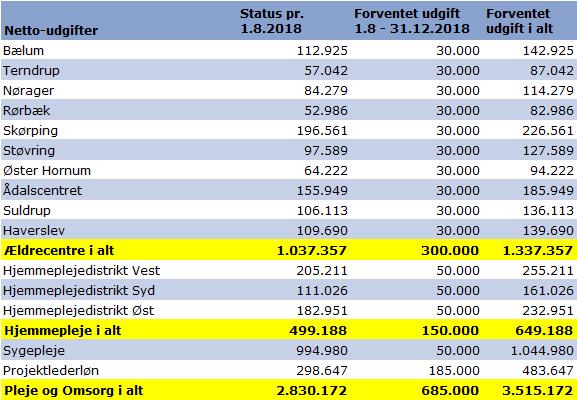Click the Netto-udgifter column header
The height and width of the screenshot is (400, 577).
click(x=51, y=30)
